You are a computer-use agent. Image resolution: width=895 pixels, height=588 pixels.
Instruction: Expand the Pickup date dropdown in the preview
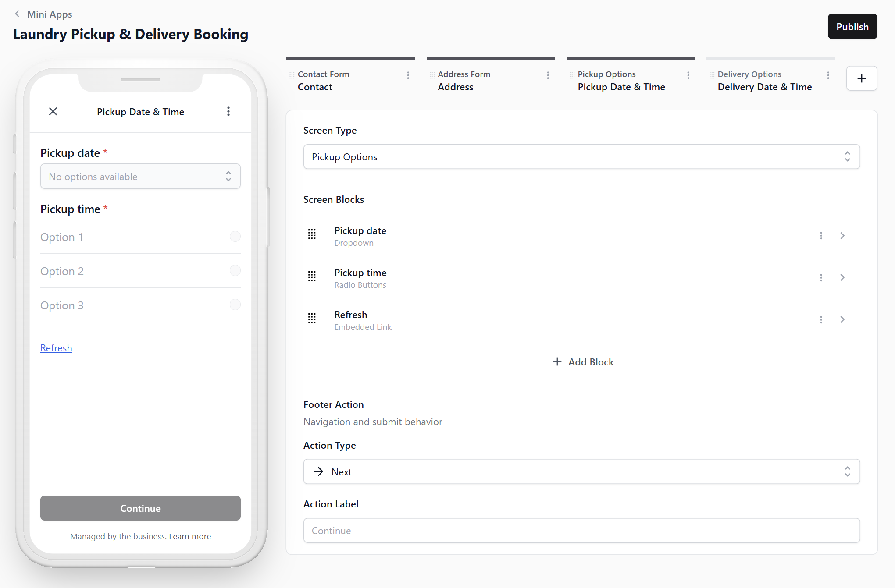click(x=140, y=177)
